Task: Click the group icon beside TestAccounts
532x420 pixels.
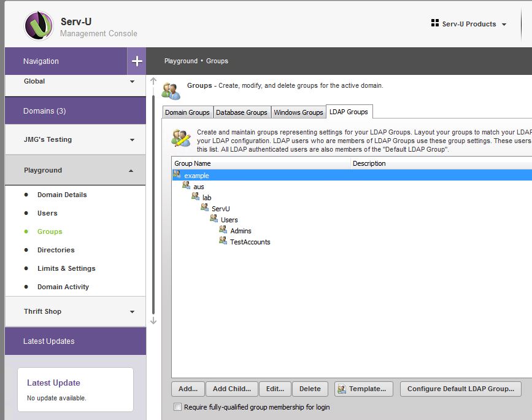Action: [x=223, y=241]
